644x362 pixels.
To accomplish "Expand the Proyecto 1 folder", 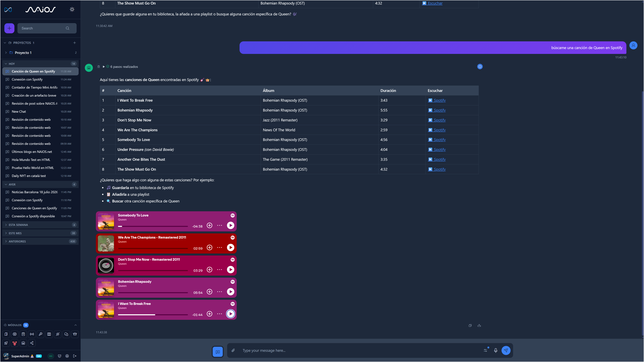I will [x=6, y=53].
